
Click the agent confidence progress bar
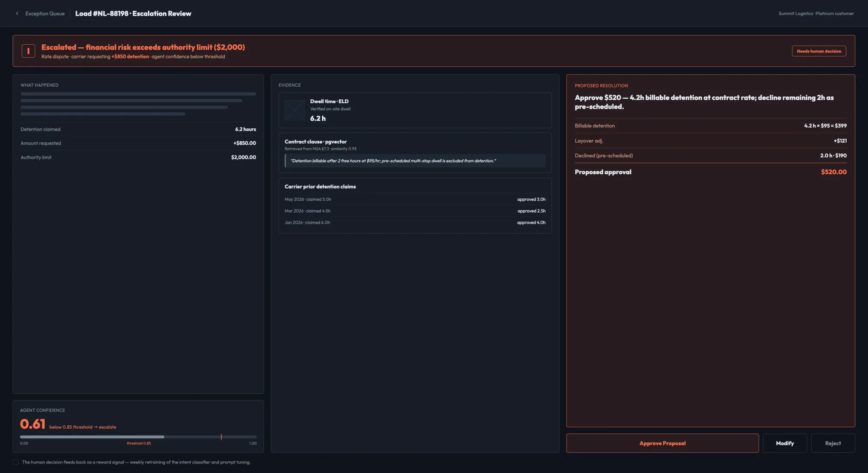pyautogui.click(x=138, y=437)
